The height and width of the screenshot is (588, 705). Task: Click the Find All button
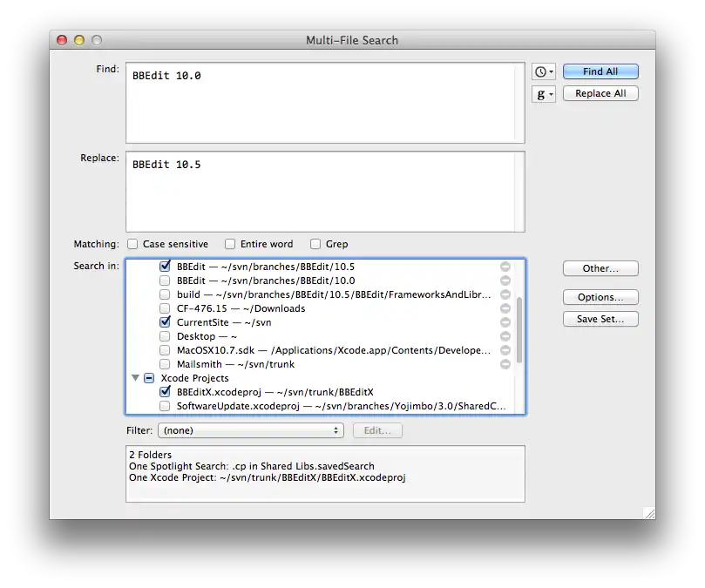(600, 72)
